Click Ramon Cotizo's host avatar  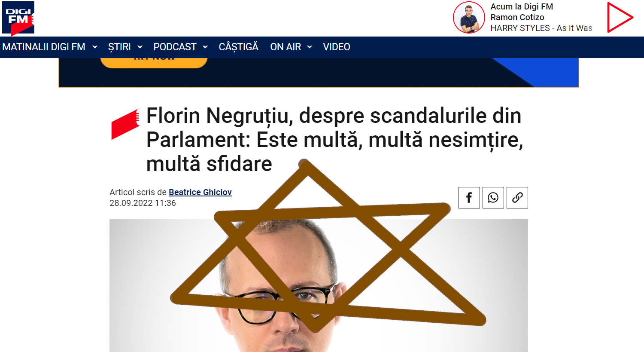tap(469, 18)
